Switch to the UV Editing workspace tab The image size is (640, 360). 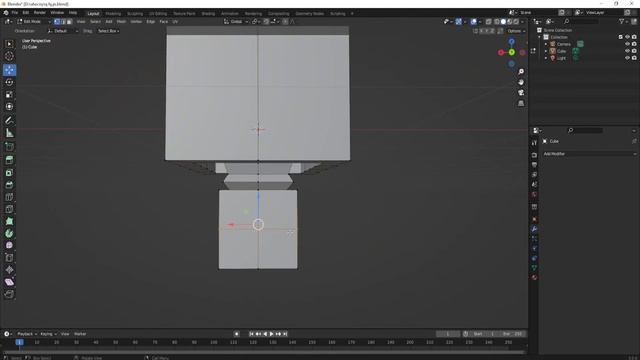pos(158,13)
